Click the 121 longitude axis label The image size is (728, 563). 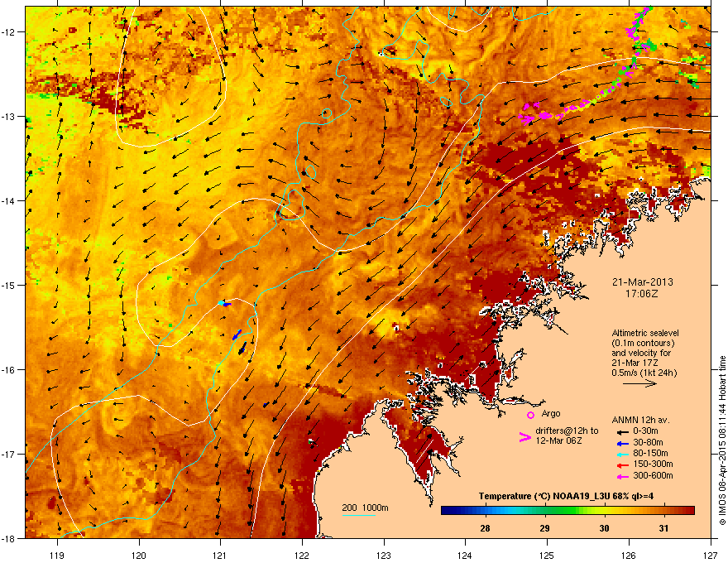[220, 555]
